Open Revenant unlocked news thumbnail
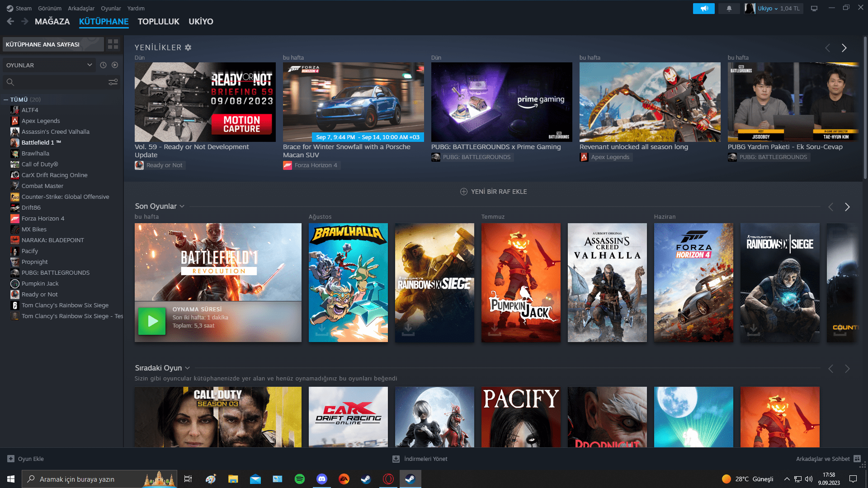868x488 pixels. point(650,102)
